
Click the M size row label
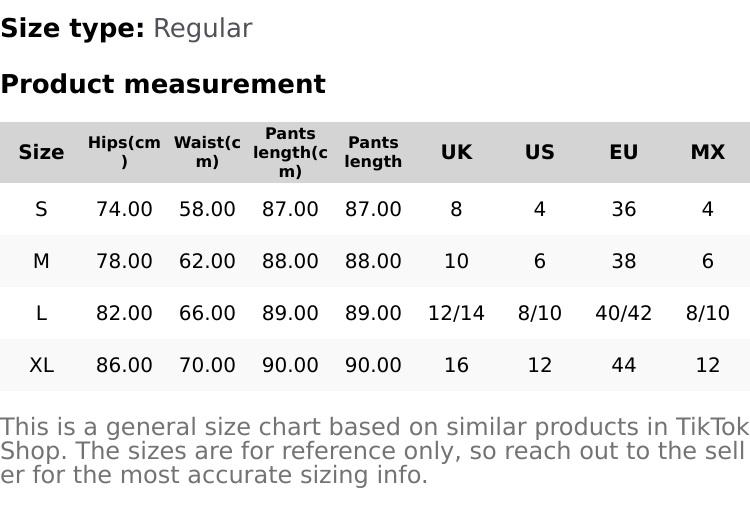(41, 261)
